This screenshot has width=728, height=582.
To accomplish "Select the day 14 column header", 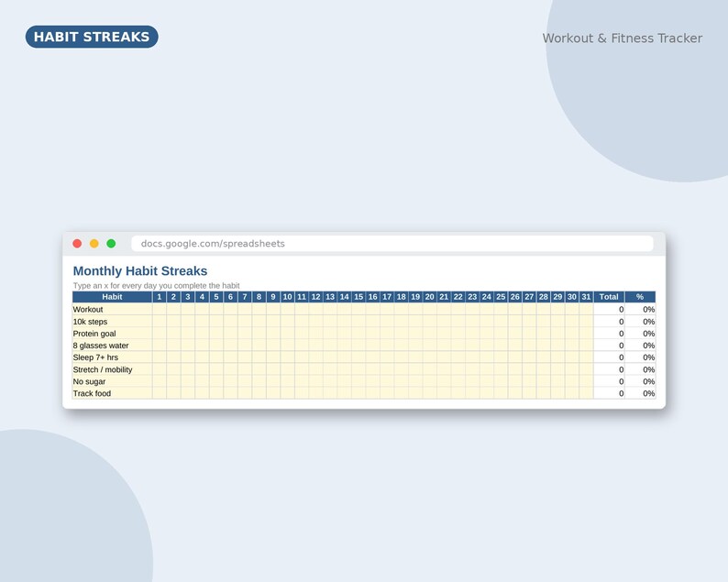I will click(344, 297).
